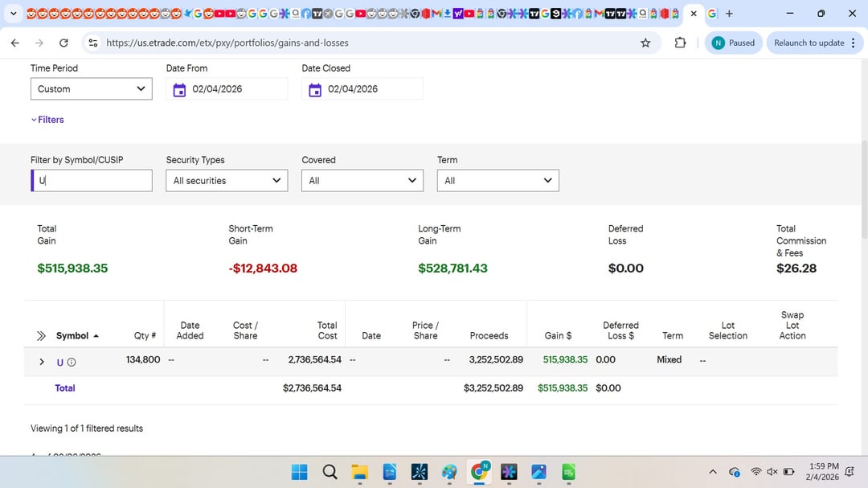Click the U symbol link in table

[x=60, y=363]
